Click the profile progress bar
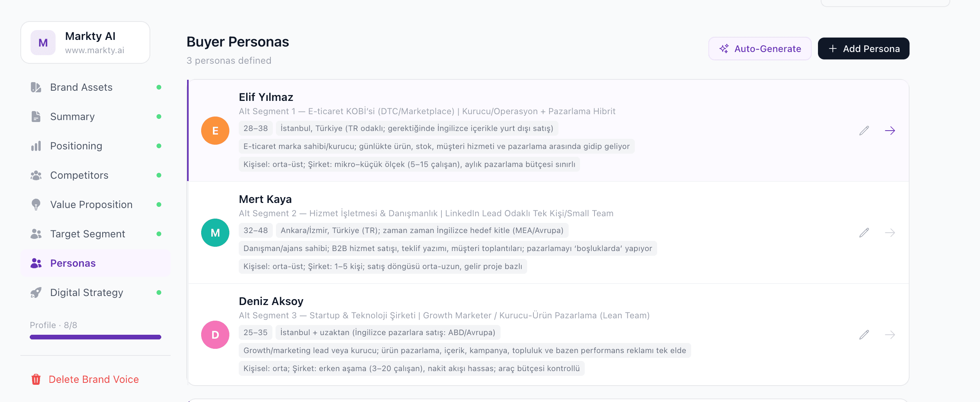980x402 pixels. click(95, 337)
